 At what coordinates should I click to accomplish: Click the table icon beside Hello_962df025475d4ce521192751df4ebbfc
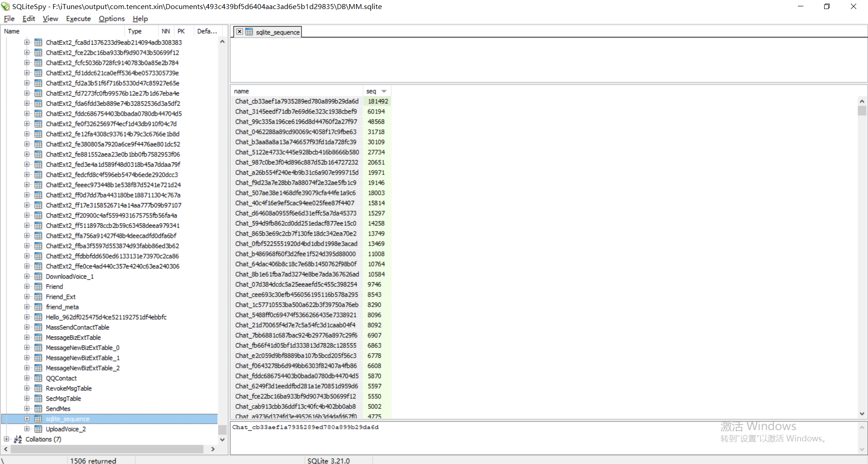click(38, 317)
